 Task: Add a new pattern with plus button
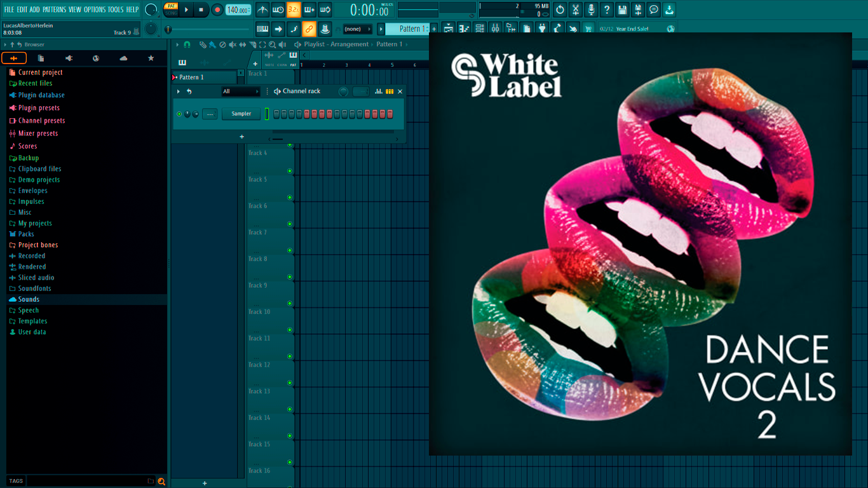click(x=435, y=29)
